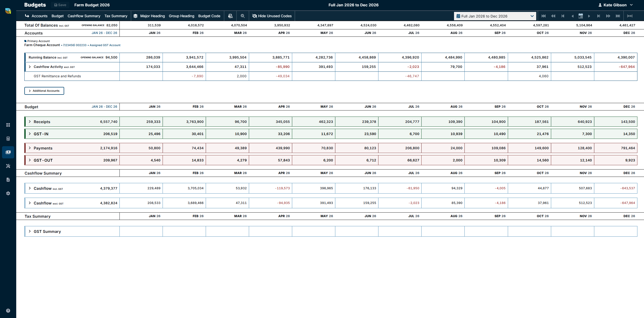Select Group Heading grouping
This screenshot has width=644, height=318.
click(x=182, y=16)
